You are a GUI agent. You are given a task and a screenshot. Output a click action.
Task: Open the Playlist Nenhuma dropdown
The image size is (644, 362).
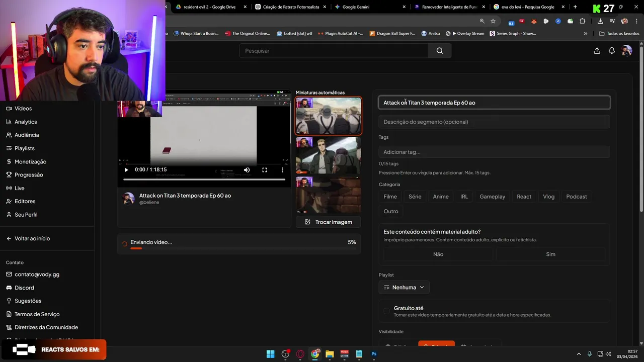404,288
